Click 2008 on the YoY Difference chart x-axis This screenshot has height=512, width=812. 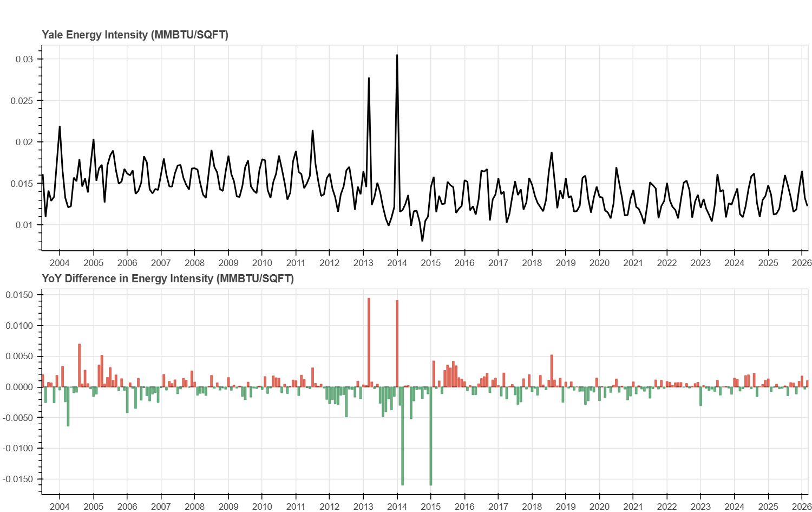tap(195, 507)
